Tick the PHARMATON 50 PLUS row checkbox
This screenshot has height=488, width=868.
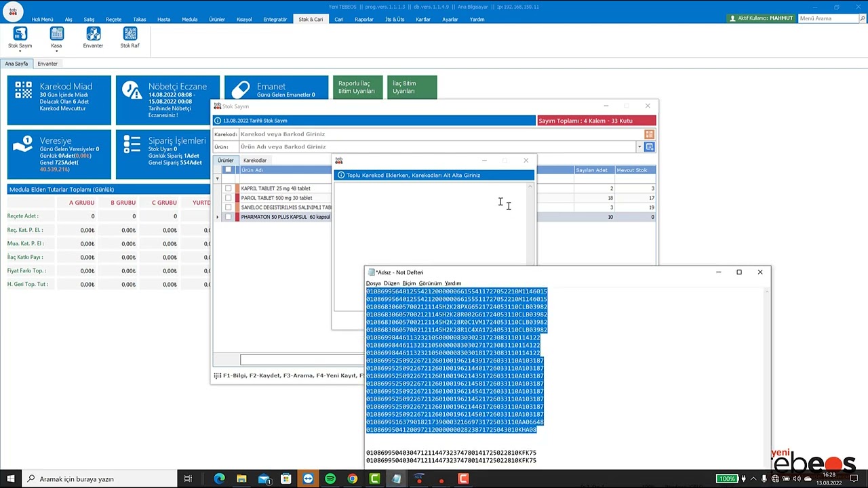pyautogui.click(x=228, y=217)
